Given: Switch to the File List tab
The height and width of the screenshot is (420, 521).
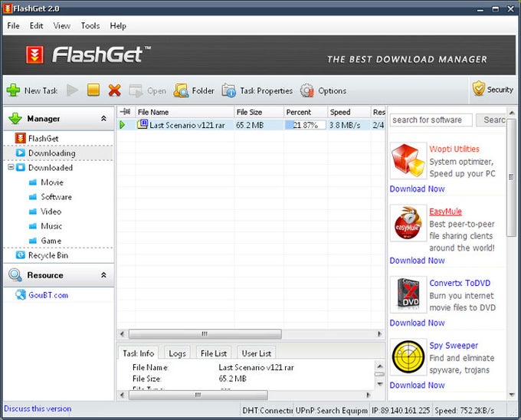Looking at the screenshot, I should pos(214,353).
